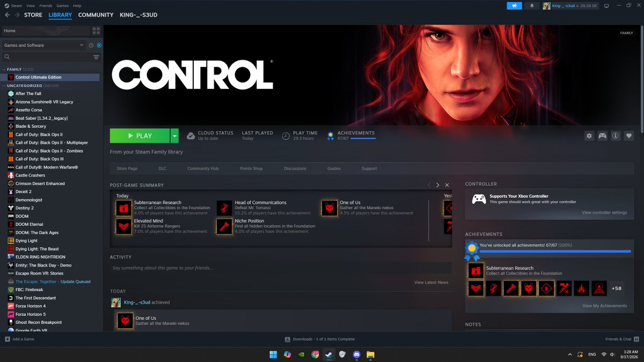Open Downloads status in the bottom bar

click(320, 339)
